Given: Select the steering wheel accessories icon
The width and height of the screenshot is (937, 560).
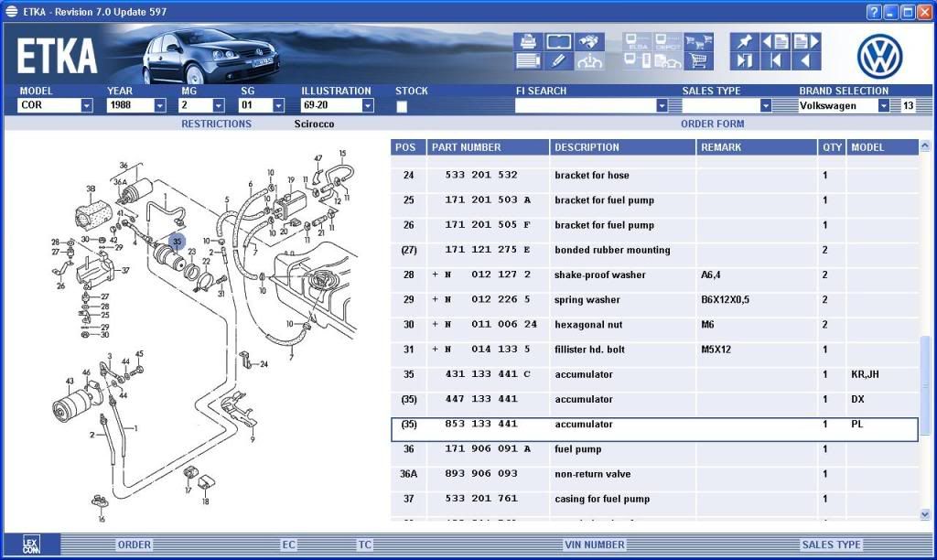Looking at the screenshot, I should point(590,60).
